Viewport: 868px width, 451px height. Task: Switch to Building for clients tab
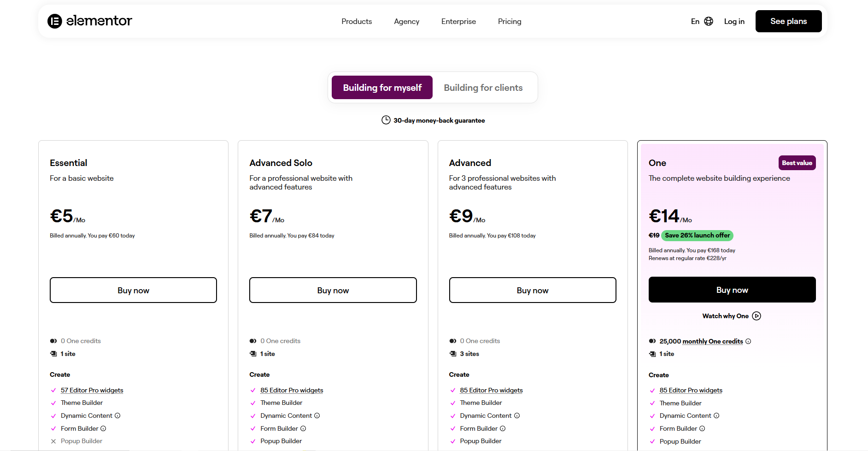point(483,88)
